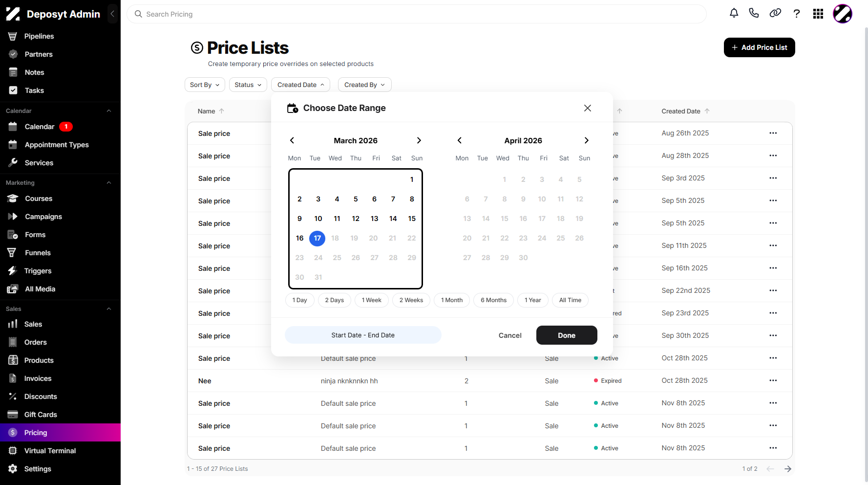Open the apps grid icon
Screen dimensions: 868x485
pyautogui.click(x=818, y=14)
